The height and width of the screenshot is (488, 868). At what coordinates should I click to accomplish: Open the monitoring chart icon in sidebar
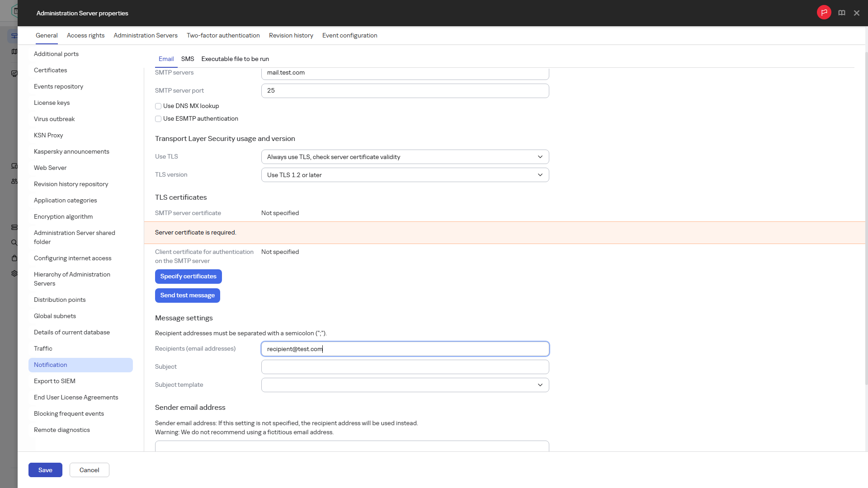pos(14,74)
